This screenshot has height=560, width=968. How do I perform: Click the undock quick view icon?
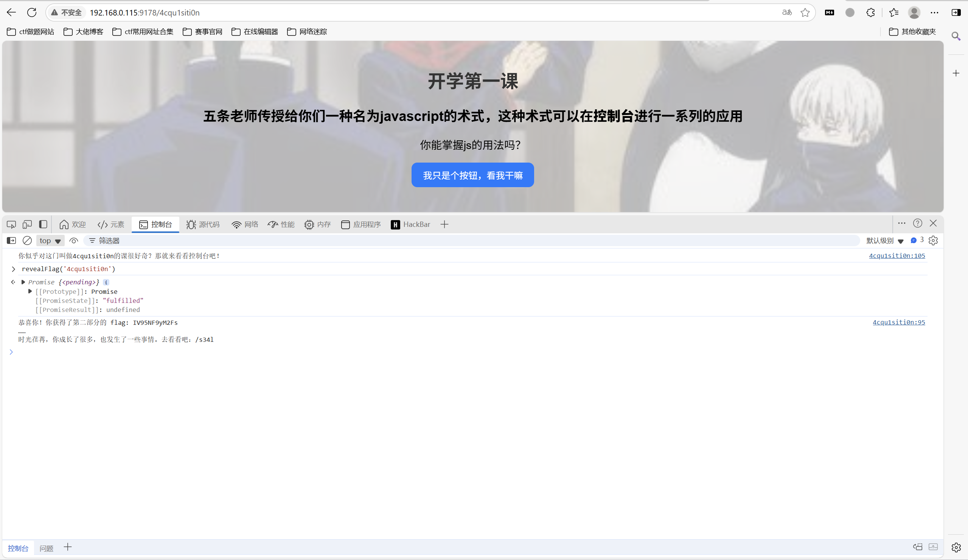[x=917, y=547]
